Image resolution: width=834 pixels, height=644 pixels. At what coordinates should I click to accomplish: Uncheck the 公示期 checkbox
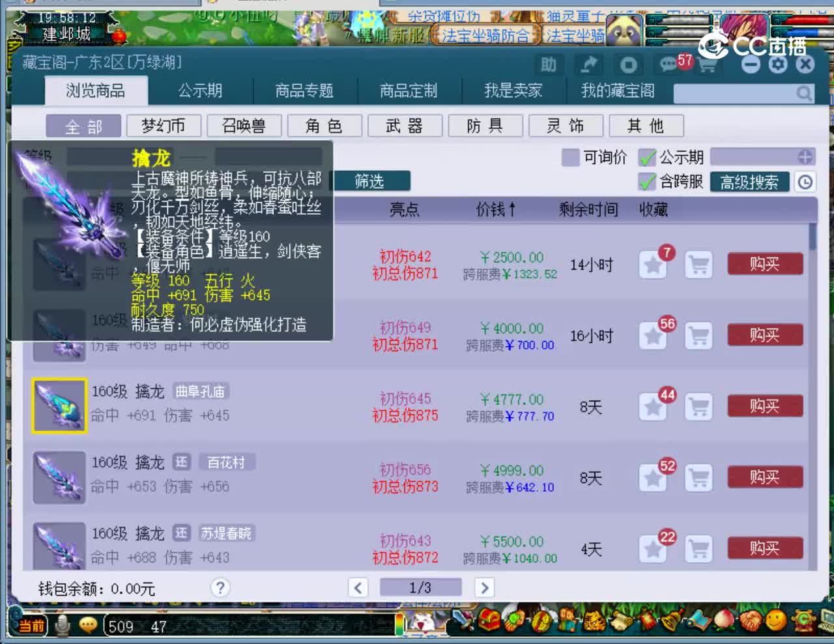click(x=647, y=158)
